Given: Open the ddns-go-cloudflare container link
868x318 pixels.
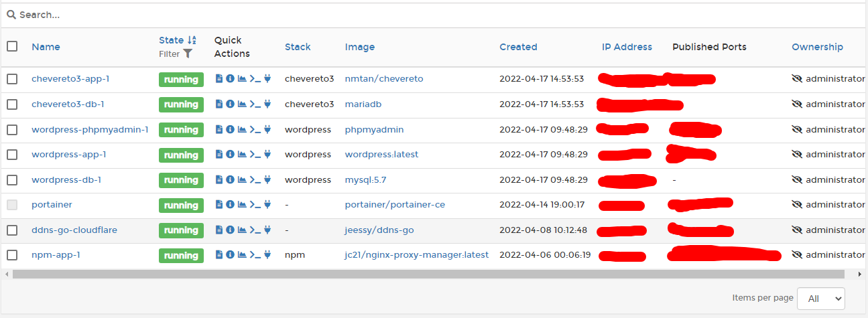Looking at the screenshot, I should click(x=74, y=230).
